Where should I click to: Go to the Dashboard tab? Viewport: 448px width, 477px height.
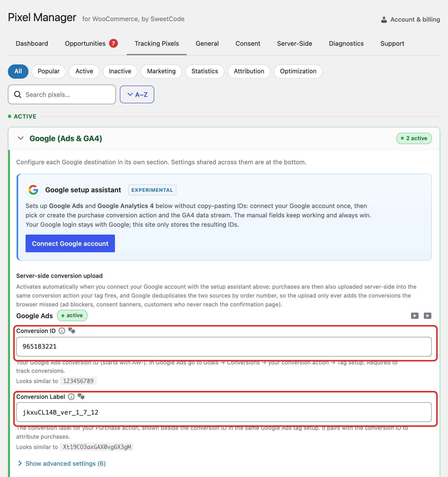tap(32, 44)
